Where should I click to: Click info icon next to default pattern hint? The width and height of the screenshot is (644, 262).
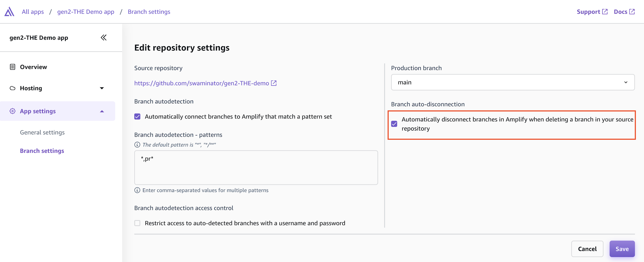[137, 145]
